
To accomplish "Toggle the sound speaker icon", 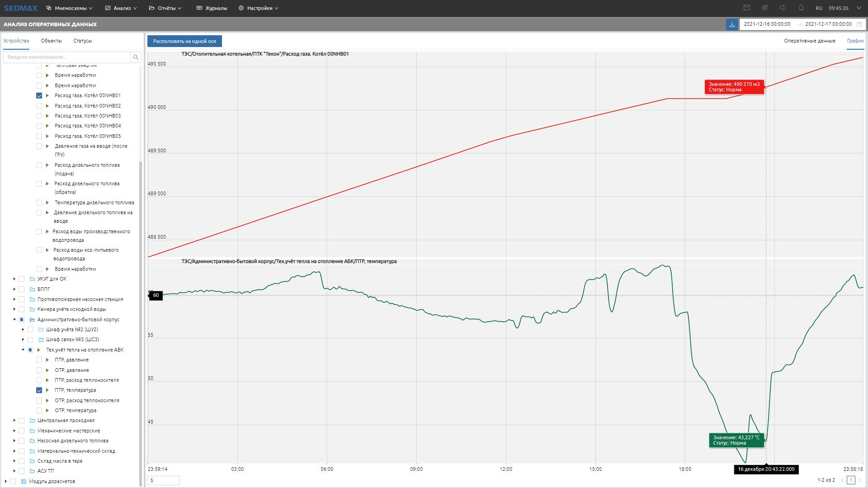I will pos(783,8).
